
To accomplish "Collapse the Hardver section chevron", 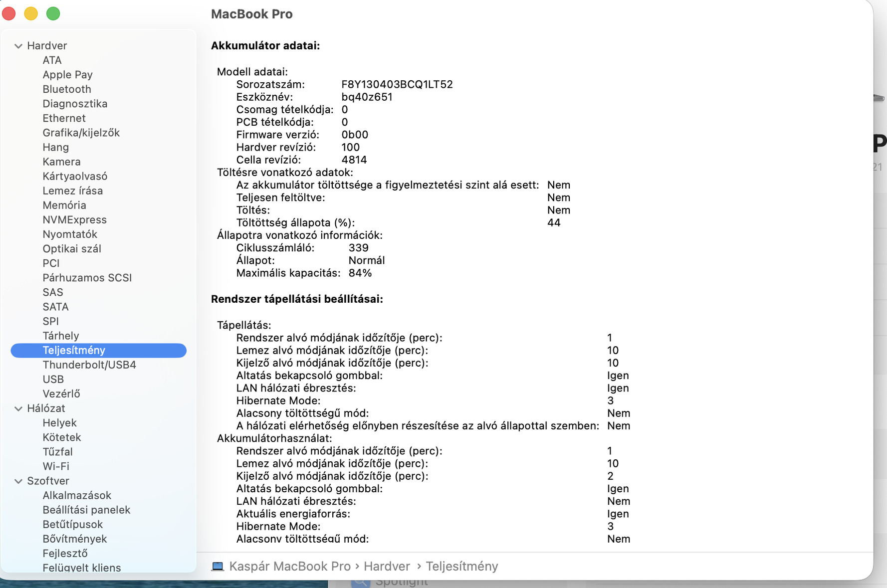I will (x=18, y=46).
